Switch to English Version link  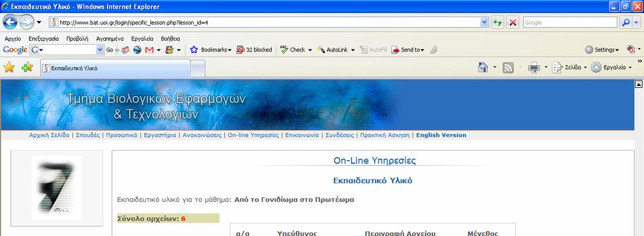tap(441, 135)
